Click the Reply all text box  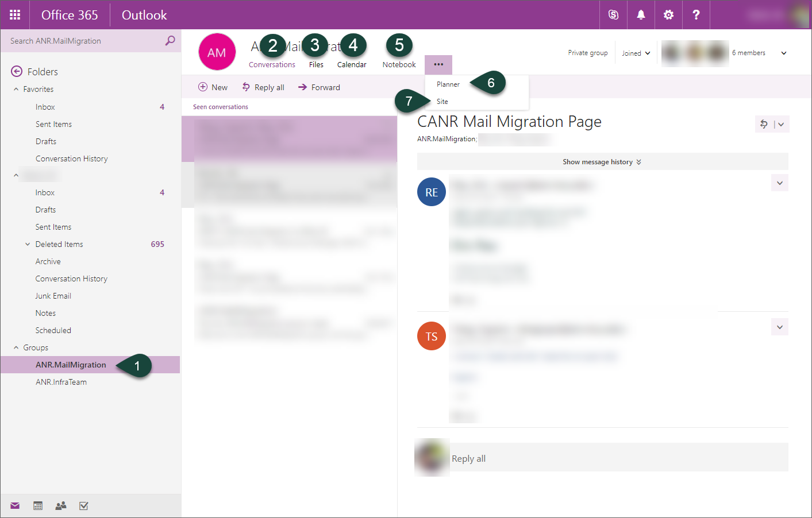point(618,458)
